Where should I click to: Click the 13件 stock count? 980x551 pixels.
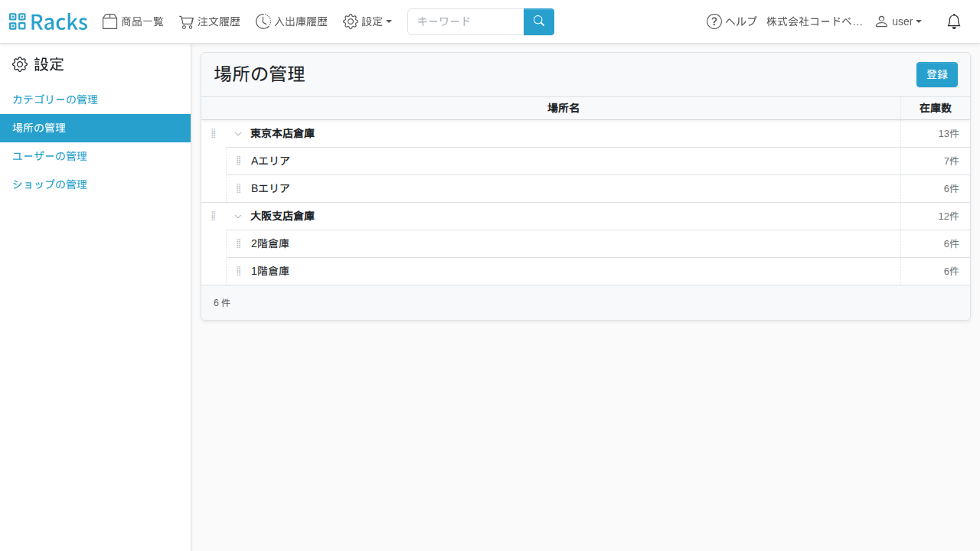pos(949,134)
